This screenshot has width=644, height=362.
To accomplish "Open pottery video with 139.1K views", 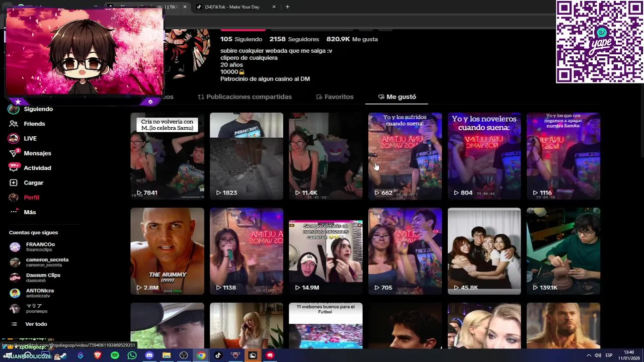I will [x=563, y=251].
